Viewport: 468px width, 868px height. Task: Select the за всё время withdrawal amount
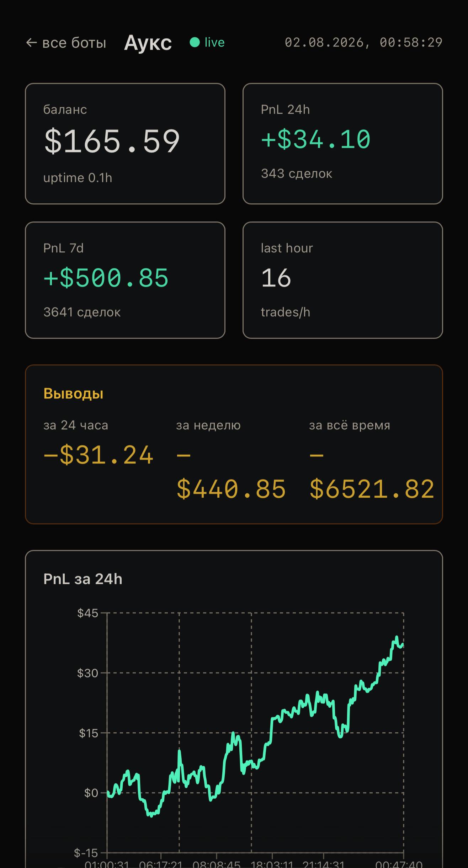point(372,472)
